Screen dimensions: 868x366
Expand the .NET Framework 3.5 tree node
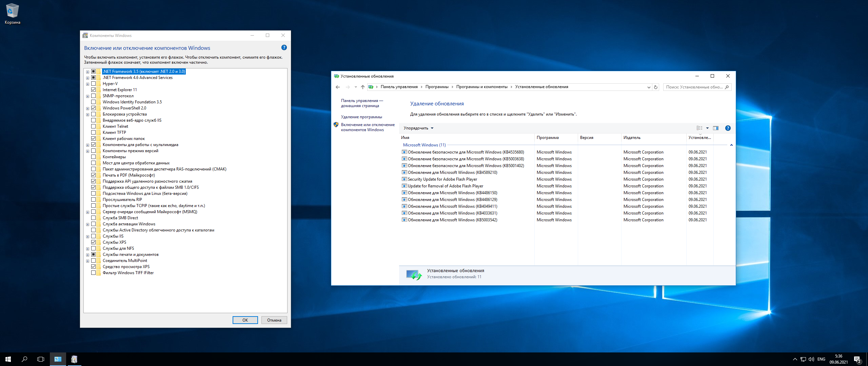click(x=87, y=72)
